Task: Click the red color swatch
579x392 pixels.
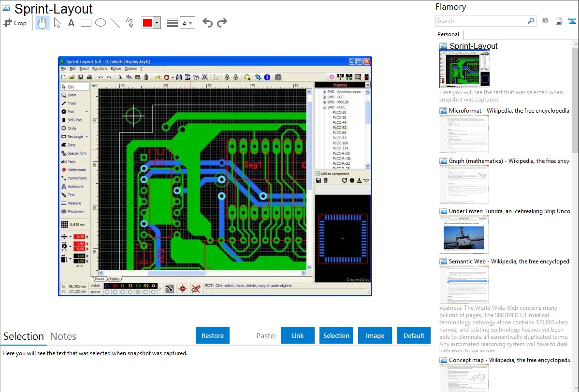Action: 147,23
